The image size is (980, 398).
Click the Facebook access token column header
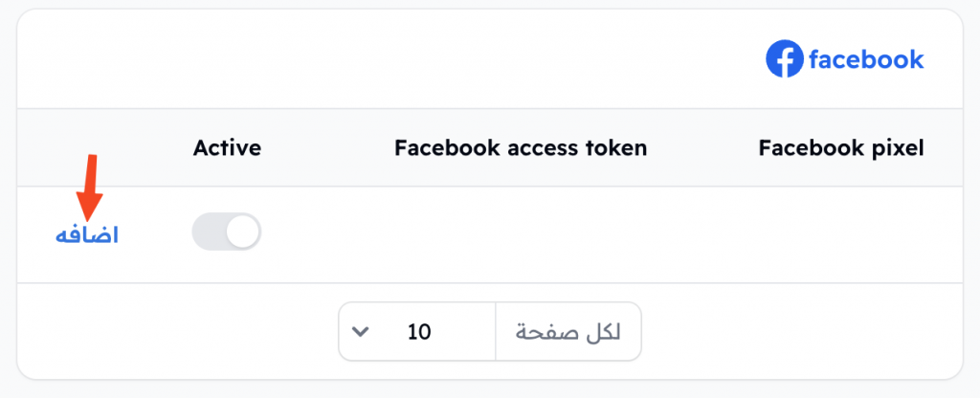(x=521, y=148)
